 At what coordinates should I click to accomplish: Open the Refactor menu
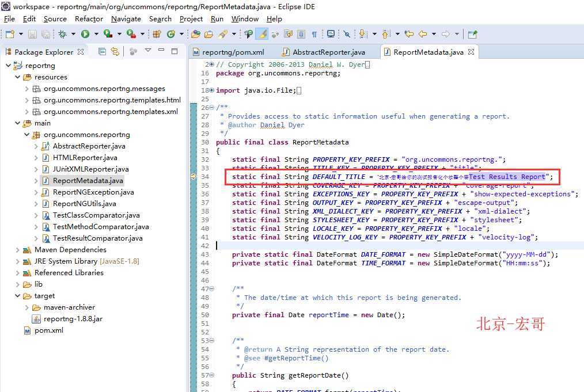pyautogui.click(x=89, y=18)
